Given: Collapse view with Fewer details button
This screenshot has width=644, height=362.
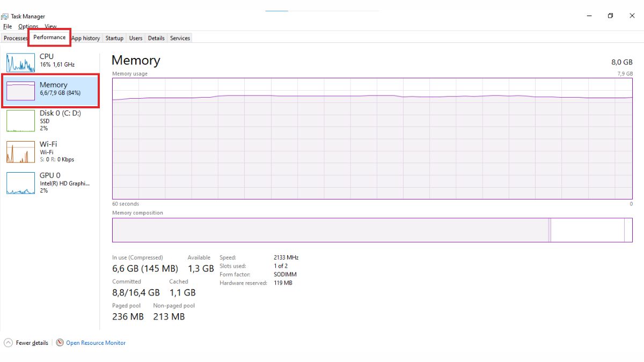Looking at the screenshot, I should point(26,343).
